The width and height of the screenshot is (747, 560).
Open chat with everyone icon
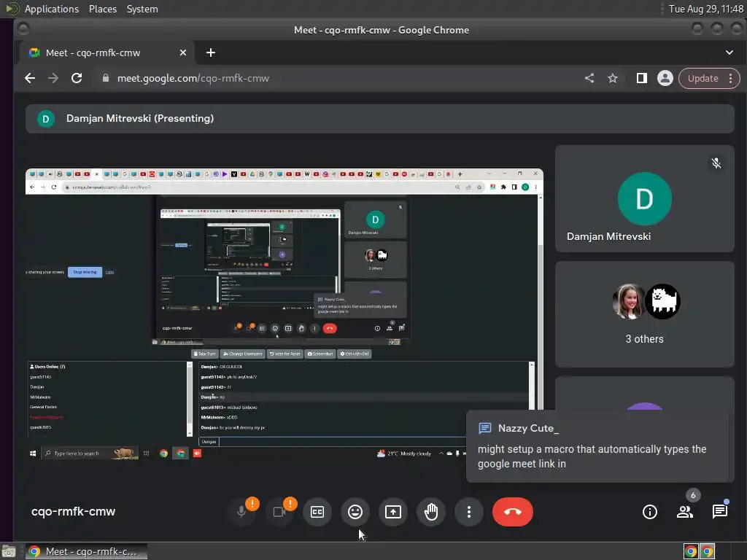pos(720,512)
